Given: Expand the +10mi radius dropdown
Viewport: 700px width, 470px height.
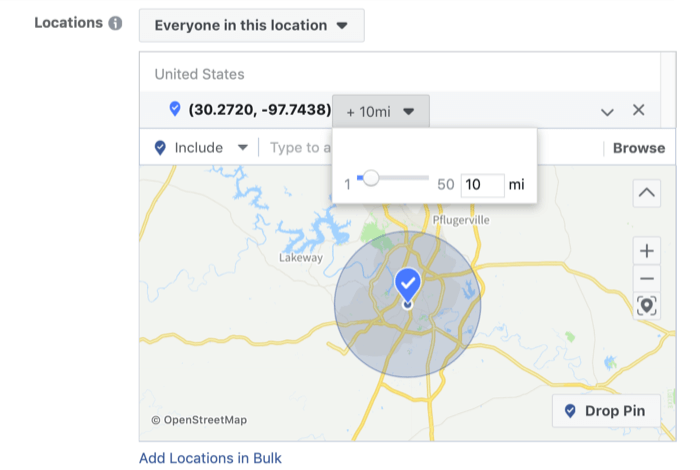Looking at the screenshot, I should tap(381, 111).
